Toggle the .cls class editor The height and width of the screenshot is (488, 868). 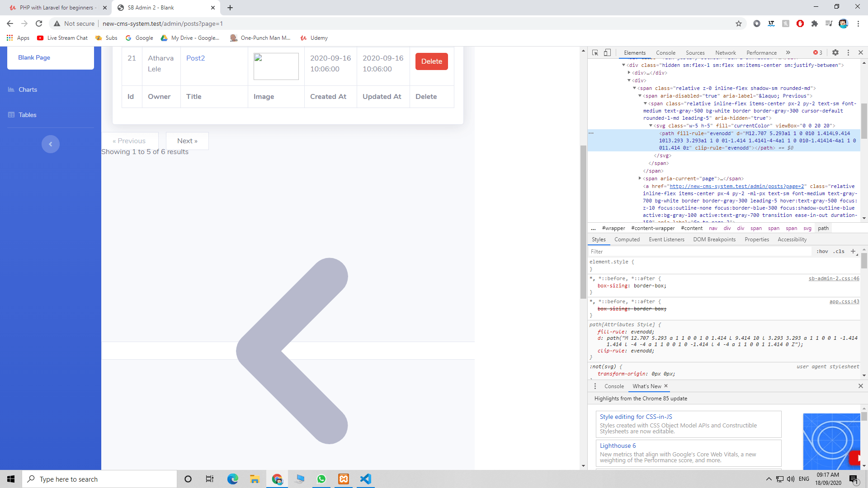tap(840, 251)
